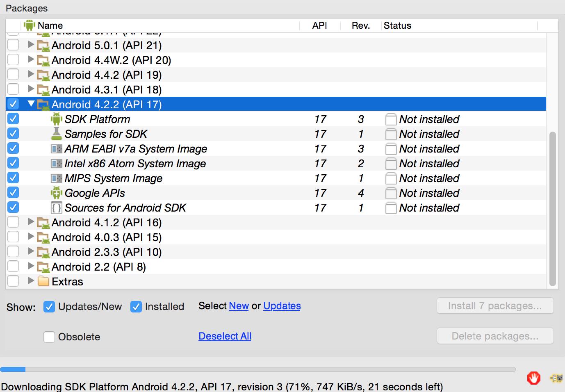
Task: Click the Android 5.0.1 folder icon
Action: [43, 46]
